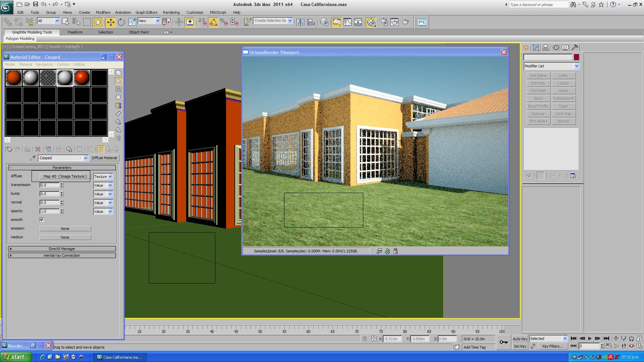Open the Render Setup teapot icon
This screenshot has height=362, width=644.
tap(384, 22)
